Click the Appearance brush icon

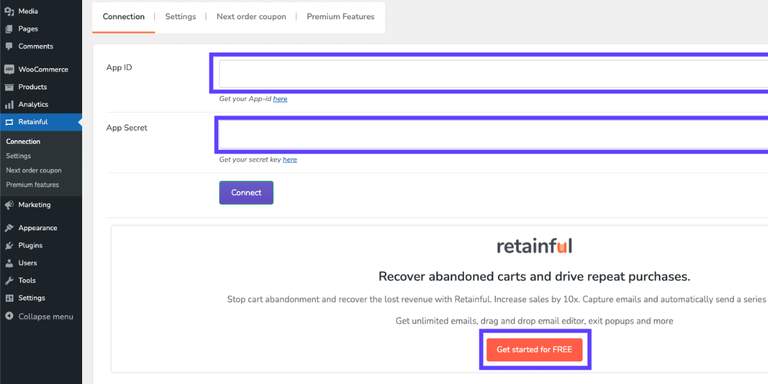pyautogui.click(x=9, y=228)
